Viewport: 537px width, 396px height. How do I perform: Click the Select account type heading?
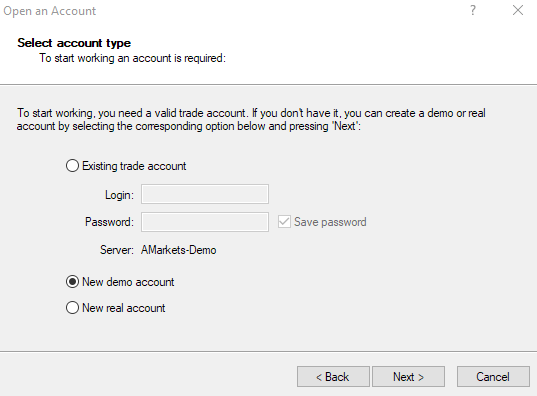74,43
